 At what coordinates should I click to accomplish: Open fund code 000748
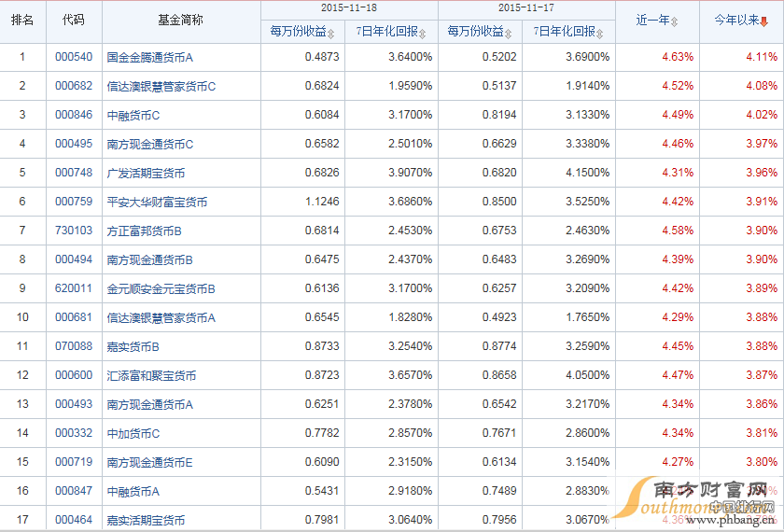pyautogui.click(x=74, y=173)
